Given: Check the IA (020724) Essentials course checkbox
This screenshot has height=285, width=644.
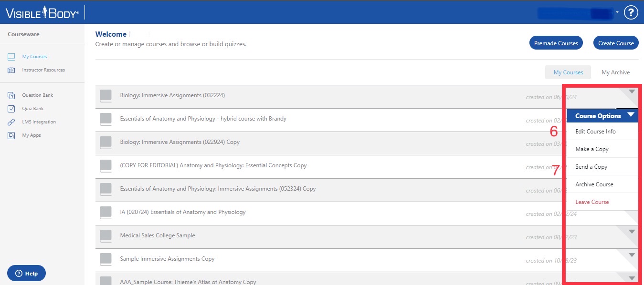Looking at the screenshot, I should pyautogui.click(x=106, y=212).
